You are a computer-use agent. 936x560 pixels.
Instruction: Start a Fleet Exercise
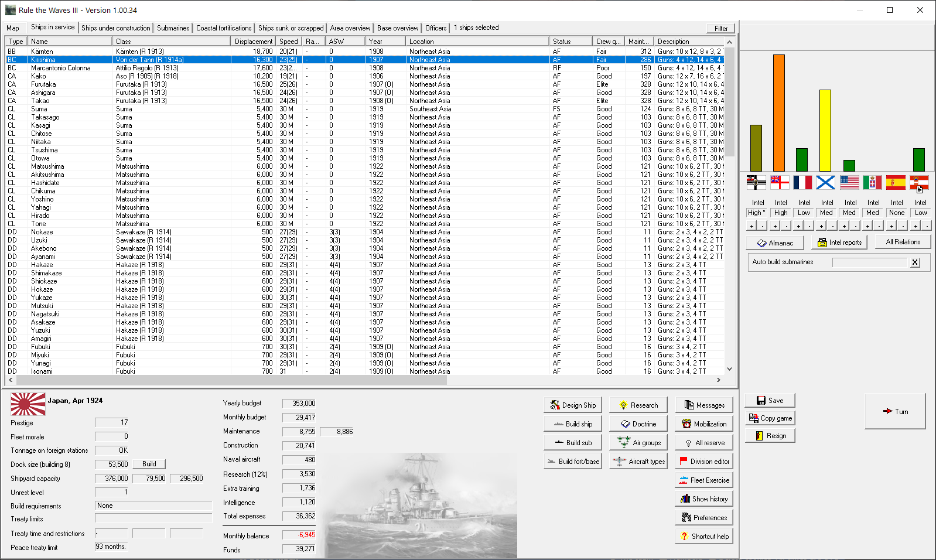(704, 480)
